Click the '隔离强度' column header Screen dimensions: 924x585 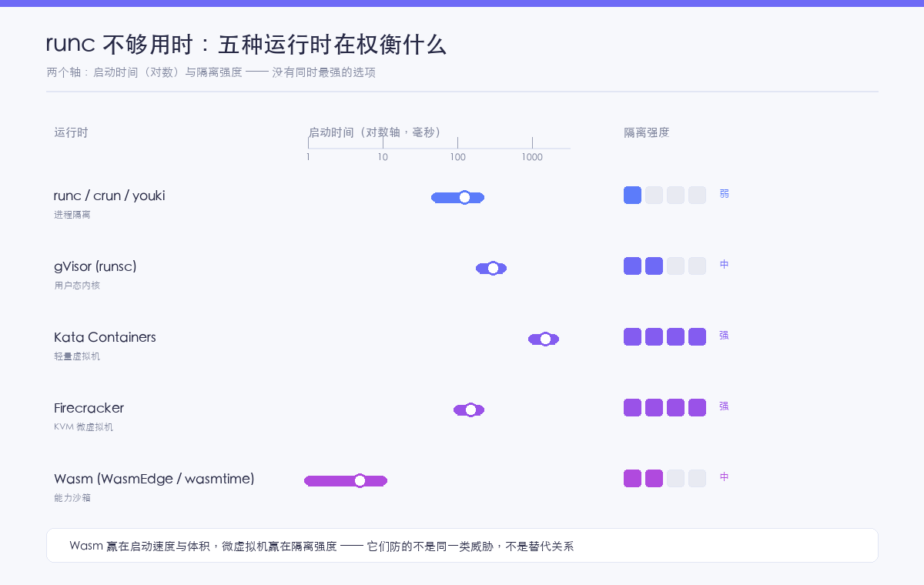[647, 132]
